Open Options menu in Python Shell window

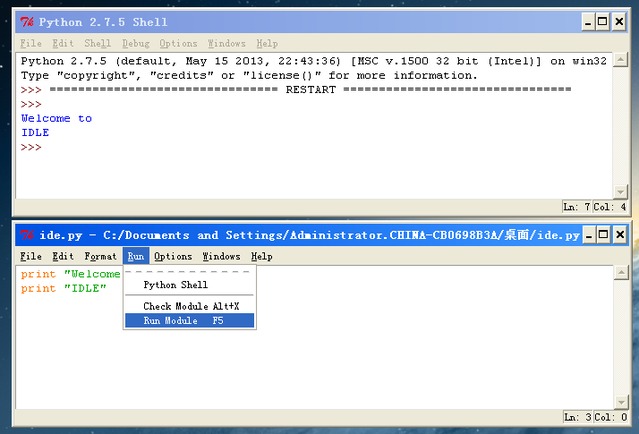click(178, 43)
